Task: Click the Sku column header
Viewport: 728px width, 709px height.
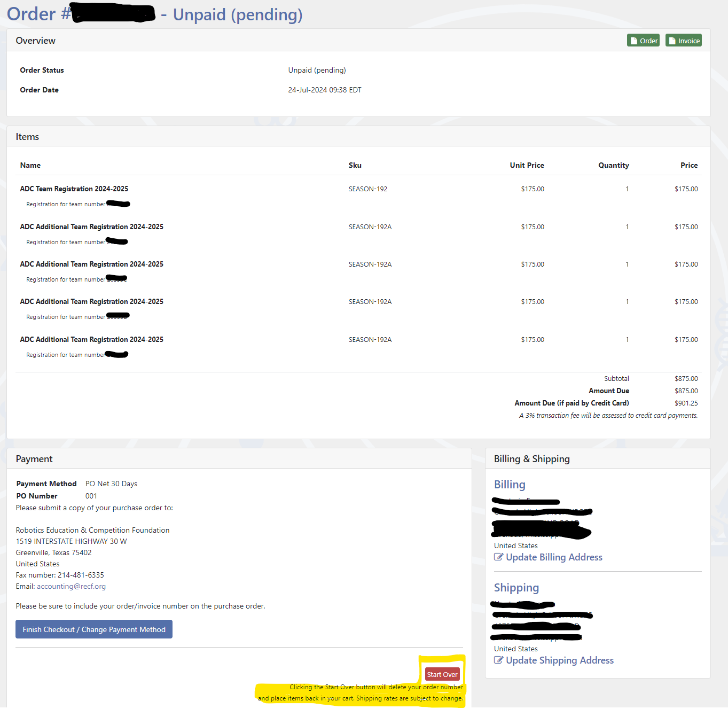Action: coord(355,165)
